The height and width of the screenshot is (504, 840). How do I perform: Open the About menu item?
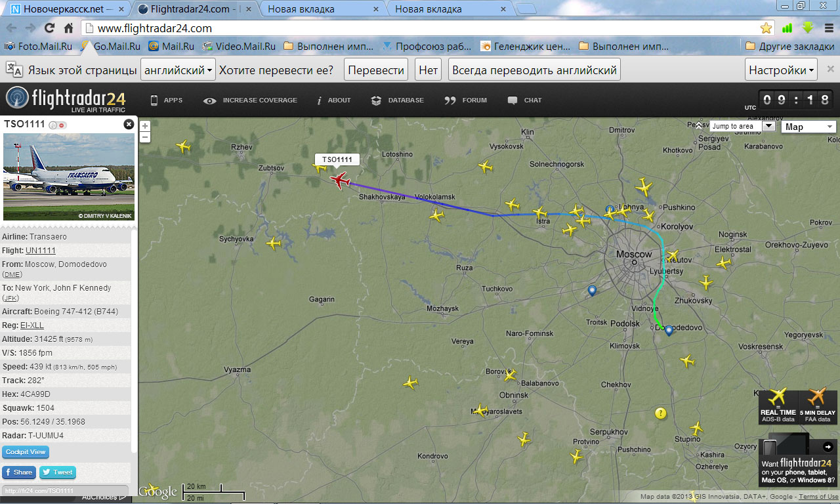[x=334, y=100]
